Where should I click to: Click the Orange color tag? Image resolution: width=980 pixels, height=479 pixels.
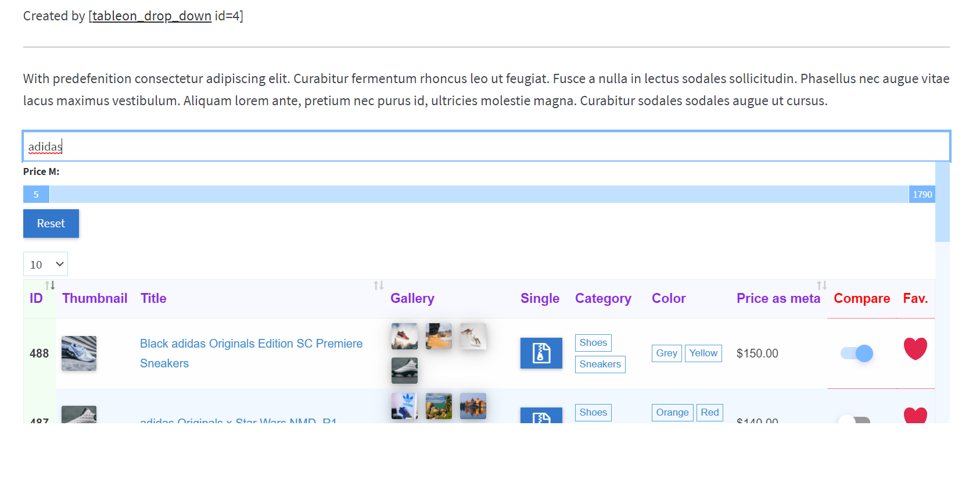coord(673,413)
